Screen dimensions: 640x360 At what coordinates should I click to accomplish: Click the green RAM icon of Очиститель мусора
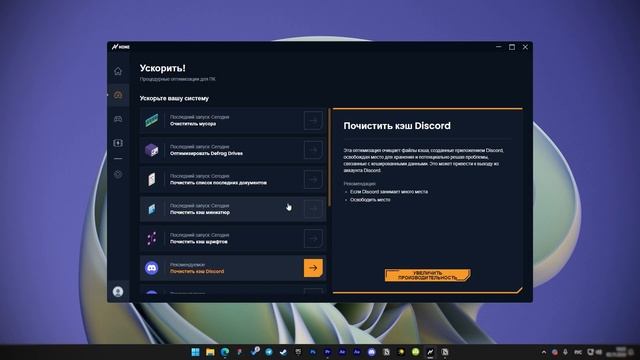(152, 120)
